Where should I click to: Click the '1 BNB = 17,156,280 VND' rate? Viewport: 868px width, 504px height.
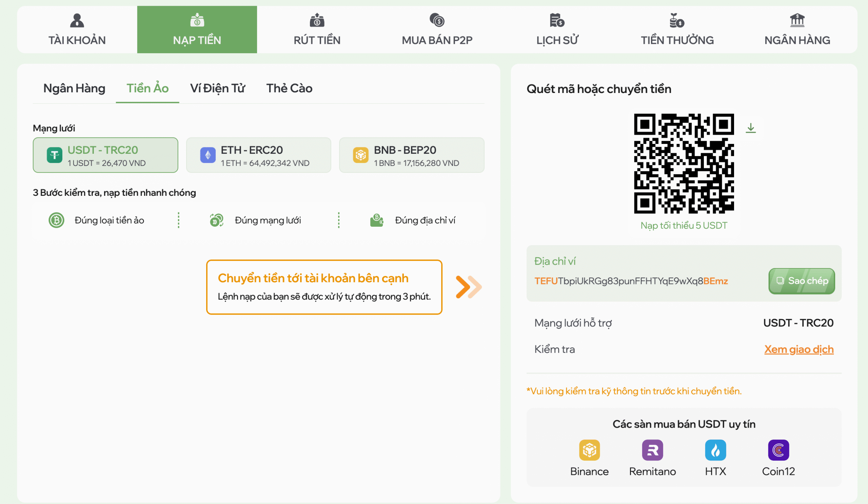coord(416,163)
